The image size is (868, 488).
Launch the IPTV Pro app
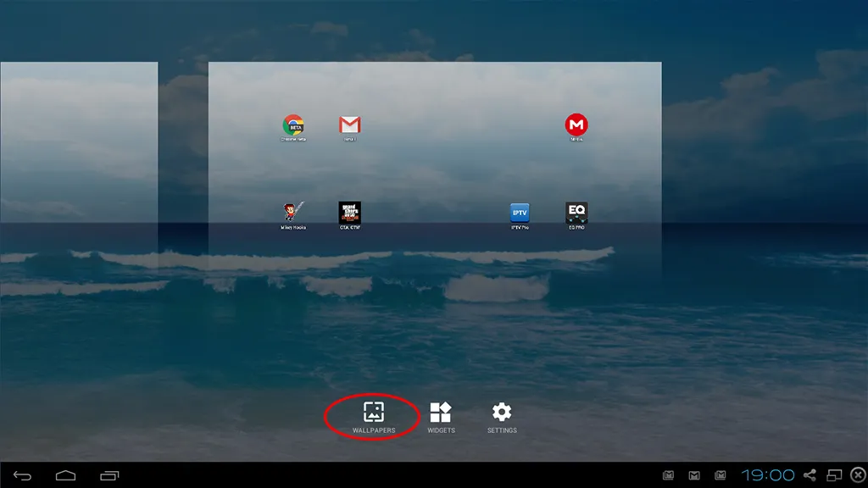point(520,213)
